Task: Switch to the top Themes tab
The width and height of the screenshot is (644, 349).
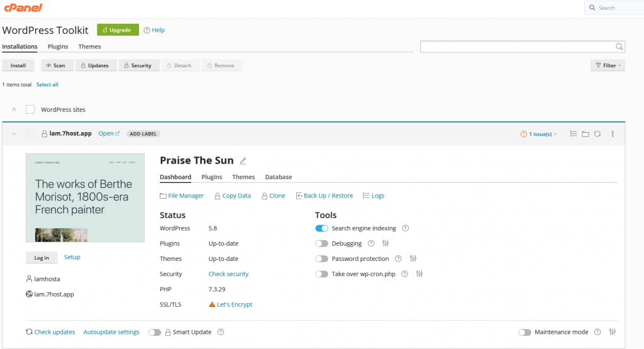Action: click(x=89, y=47)
